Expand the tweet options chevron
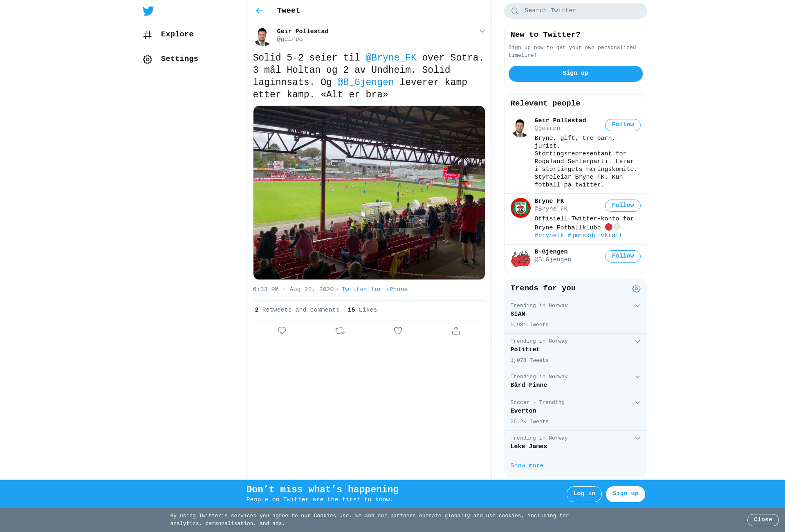 coord(482,31)
